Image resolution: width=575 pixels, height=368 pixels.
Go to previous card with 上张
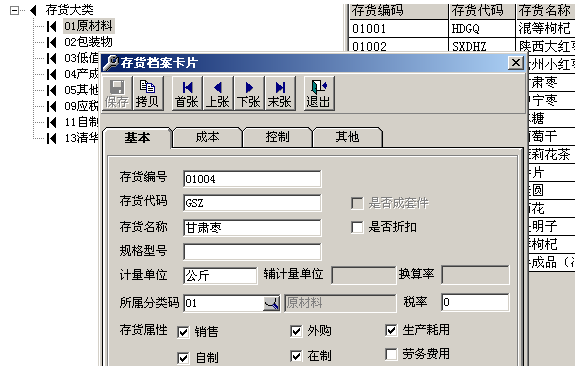pos(218,93)
